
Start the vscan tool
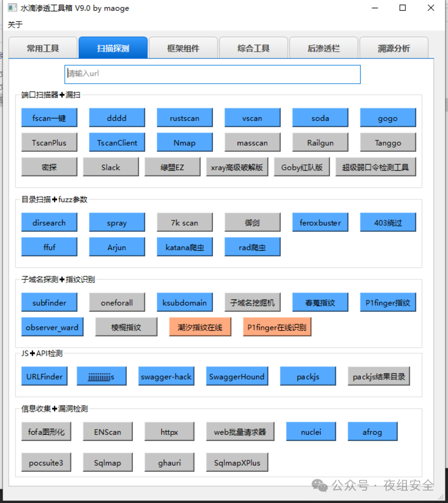click(252, 118)
